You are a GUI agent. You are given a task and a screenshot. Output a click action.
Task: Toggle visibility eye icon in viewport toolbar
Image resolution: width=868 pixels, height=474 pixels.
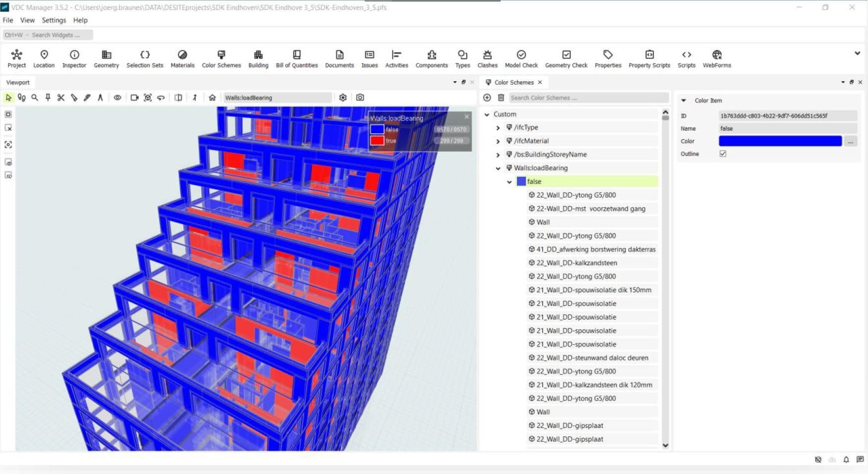pyautogui.click(x=117, y=98)
